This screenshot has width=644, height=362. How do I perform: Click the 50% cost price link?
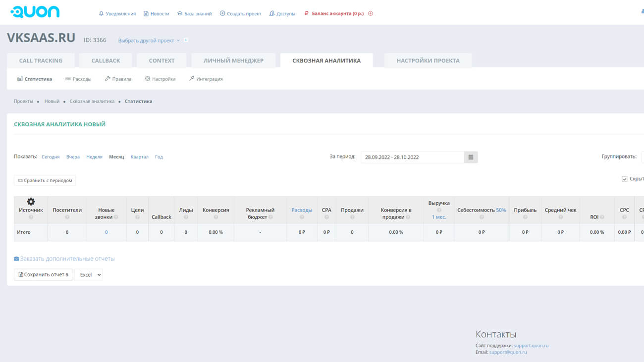pyautogui.click(x=501, y=210)
